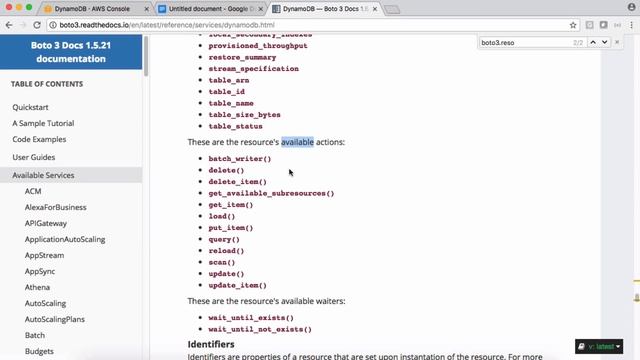Image resolution: width=640 pixels, height=360 pixels.
Task: Open AutoScalingPlans service docs
Action: pos(55,319)
